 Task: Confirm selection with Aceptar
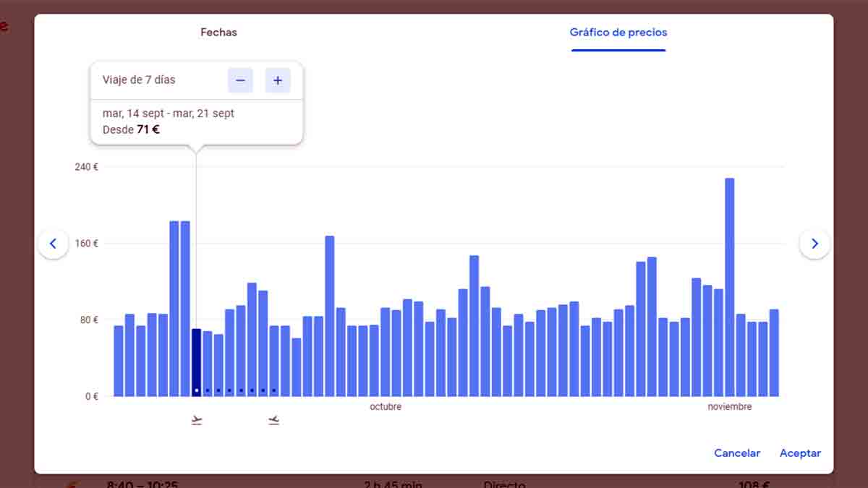point(800,453)
